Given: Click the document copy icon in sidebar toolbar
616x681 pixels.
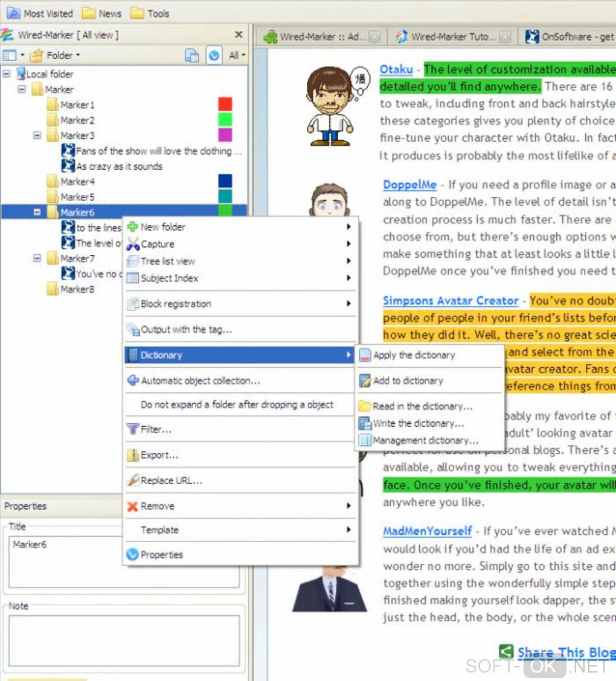Looking at the screenshot, I should coord(191,55).
